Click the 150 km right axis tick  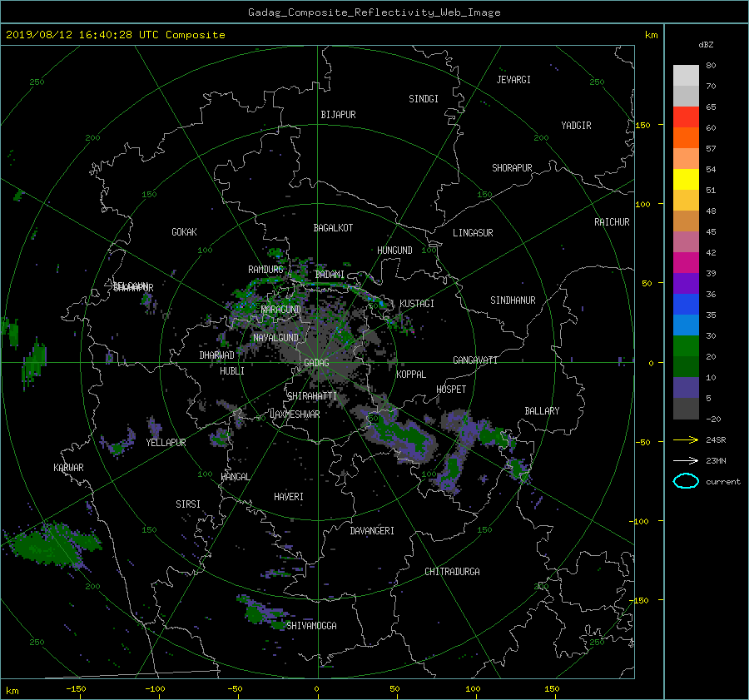[x=643, y=125]
